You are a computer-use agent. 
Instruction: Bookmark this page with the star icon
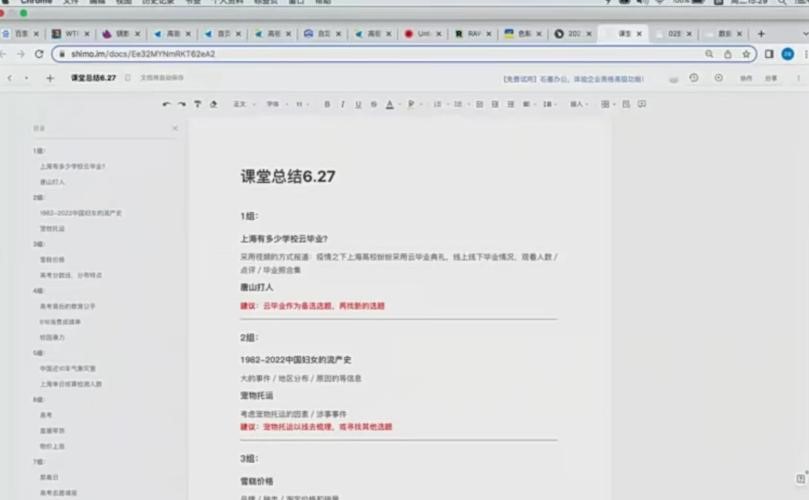[746, 54]
